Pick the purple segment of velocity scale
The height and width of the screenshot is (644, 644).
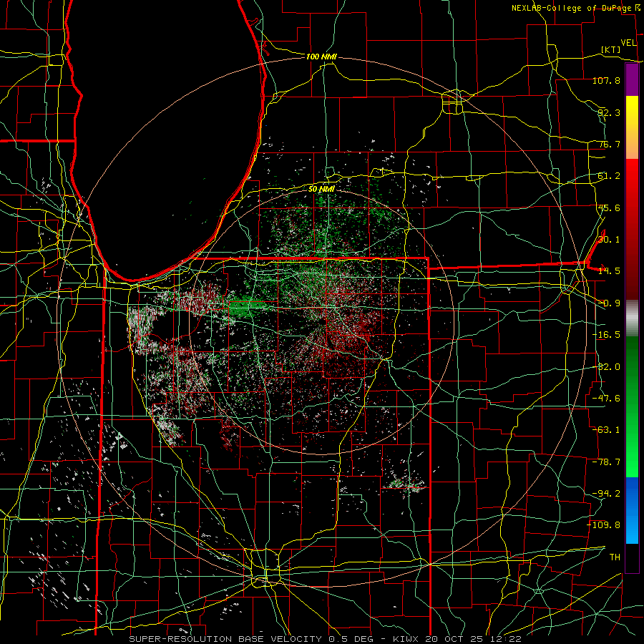point(632,80)
